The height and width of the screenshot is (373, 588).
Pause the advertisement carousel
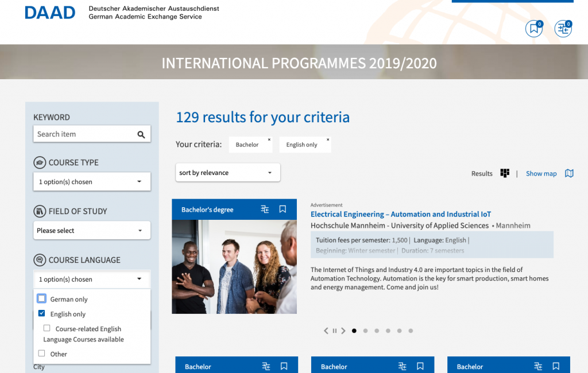coord(335,331)
